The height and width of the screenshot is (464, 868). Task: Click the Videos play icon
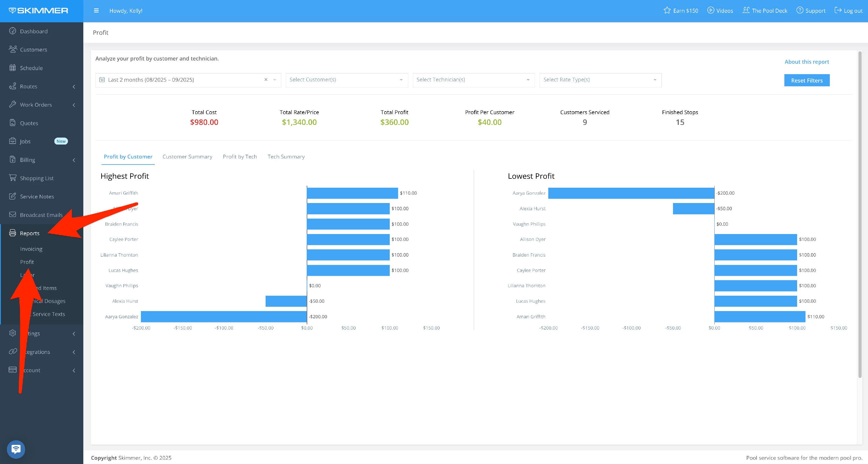[x=710, y=10]
